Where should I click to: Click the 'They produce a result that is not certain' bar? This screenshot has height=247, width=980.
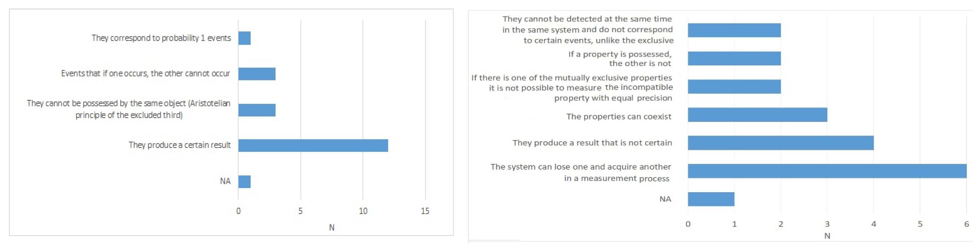(781, 143)
